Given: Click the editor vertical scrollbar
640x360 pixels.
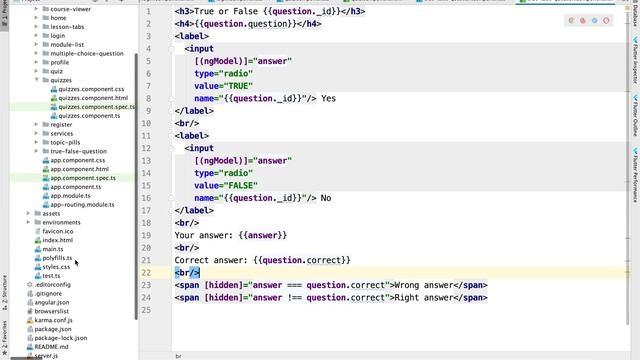Looking at the screenshot, I should tap(628, 167).
